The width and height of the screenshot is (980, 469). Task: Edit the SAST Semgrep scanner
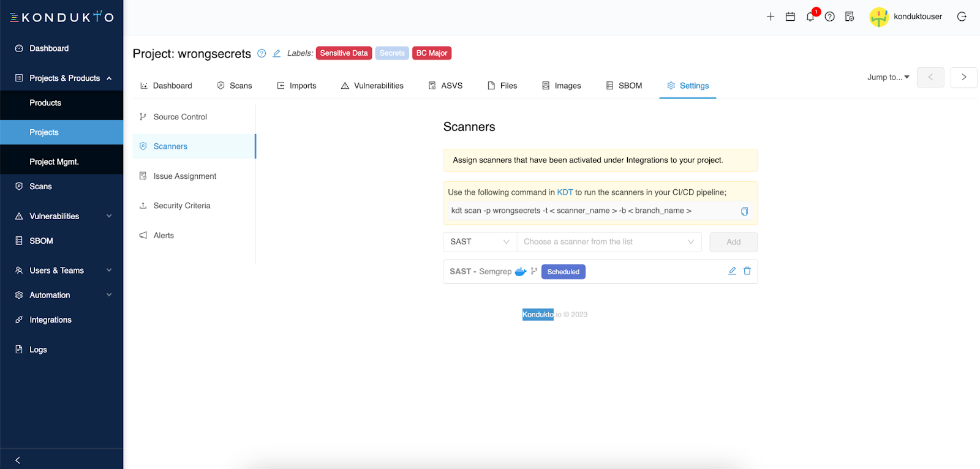pos(732,271)
